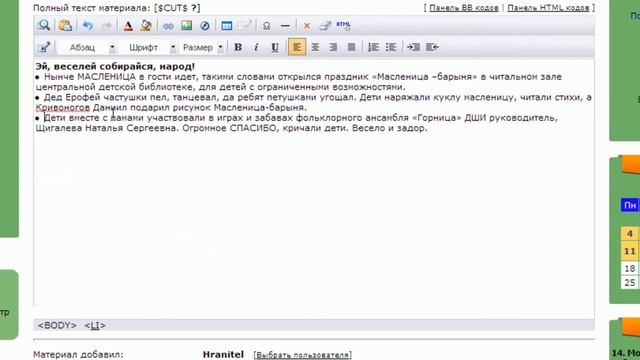Toggle underline formatting
640x360 pixels.
pos(275,47)
